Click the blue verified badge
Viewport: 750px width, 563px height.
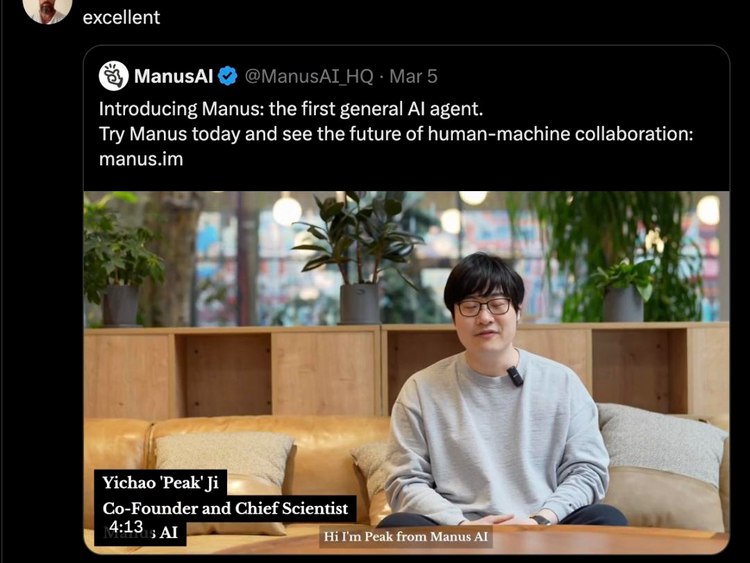pyautogui.click(x=228, y=76)
